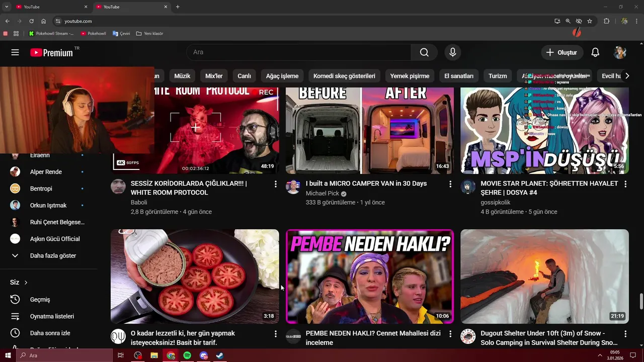Open more options for O kadar lezzetli video
644x362 pixels.
[x=275, y=334]
